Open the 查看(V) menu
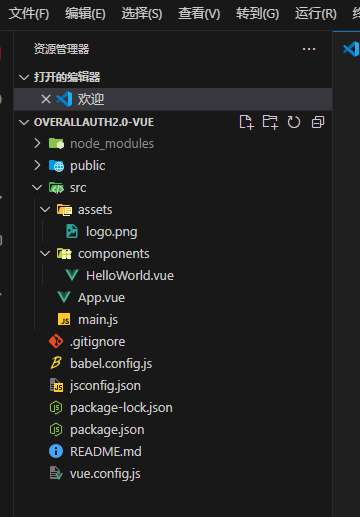Image resolution: width=360 pixels, height=517 pixels. (199, 14)
